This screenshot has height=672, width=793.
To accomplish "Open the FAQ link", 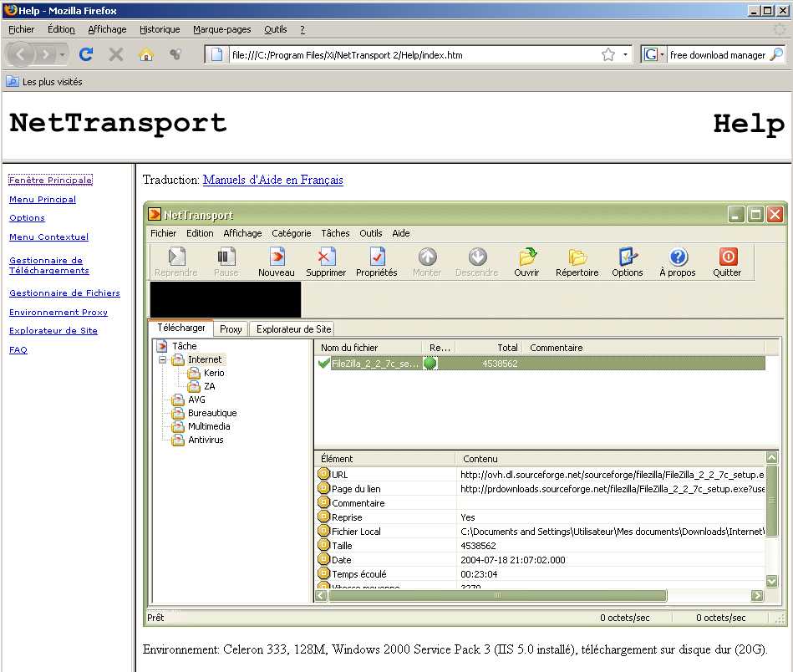I will (18, 349).
